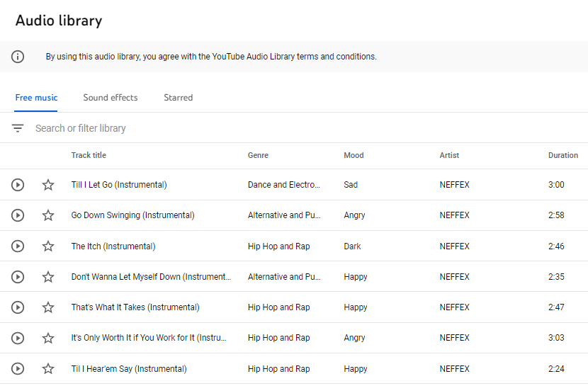Play It's Only Worth It if You Work for It
This screenshot has height=386, width=588.
[x=18, y=338]
